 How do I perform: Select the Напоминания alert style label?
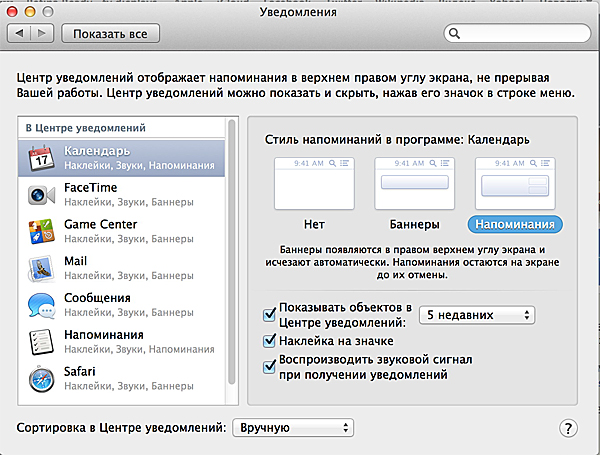coord(515,224)
